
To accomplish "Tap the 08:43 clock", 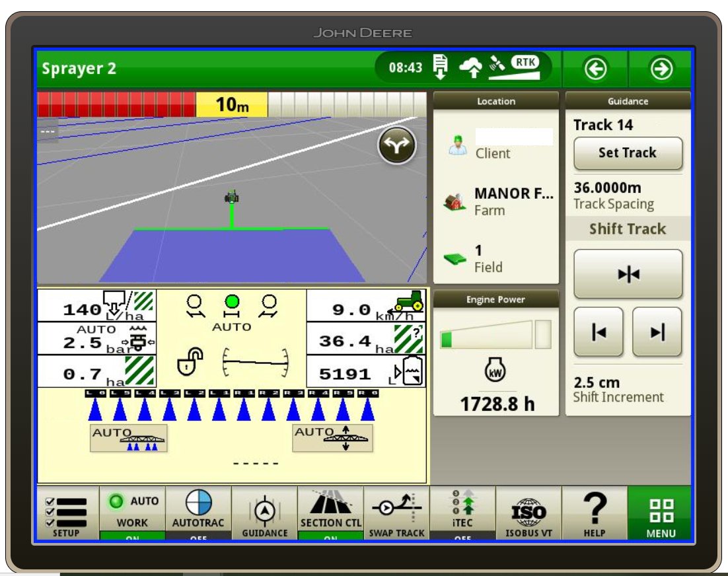I will pyautogui.click(x=406, y=68).
